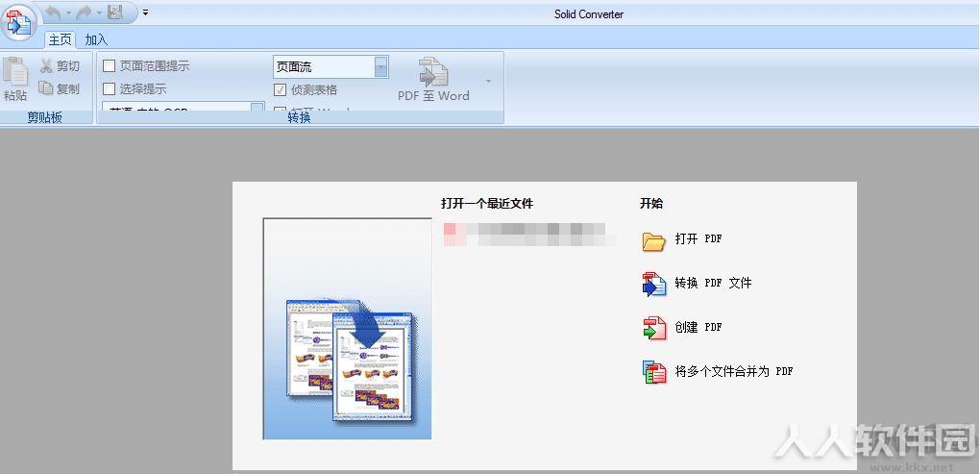Click the Solid Converter title text
980x474 pixels.
(x=589, y=13)
